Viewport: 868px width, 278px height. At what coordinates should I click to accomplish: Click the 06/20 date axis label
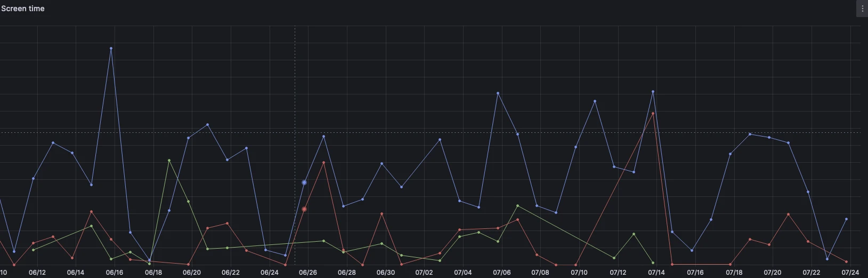click(192, 272)
